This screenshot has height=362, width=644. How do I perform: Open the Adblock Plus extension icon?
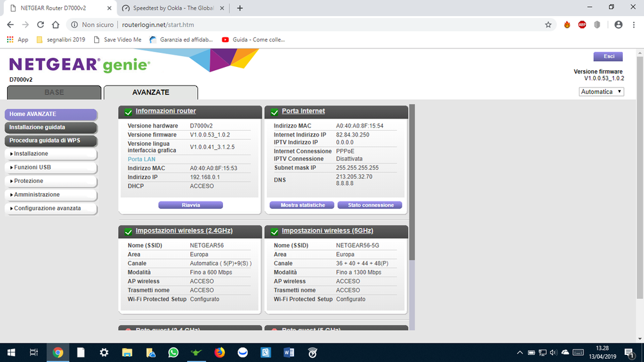tap(582, 24)
